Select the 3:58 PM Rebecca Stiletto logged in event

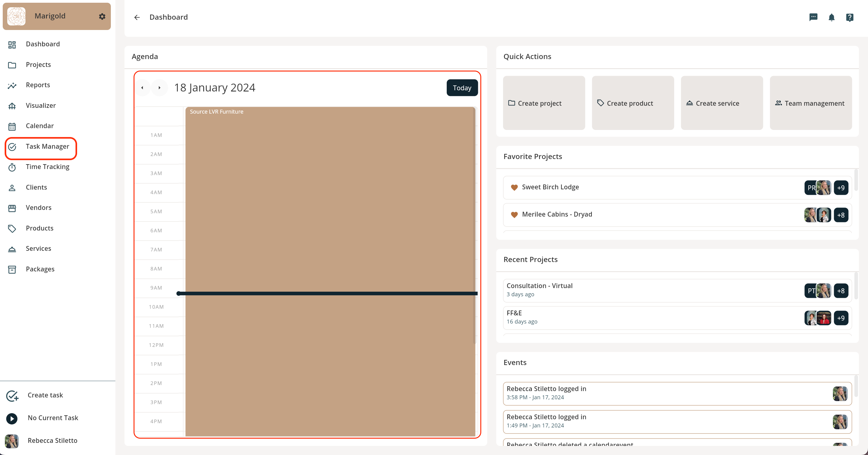pyautogui.click(x=677, y=393)
